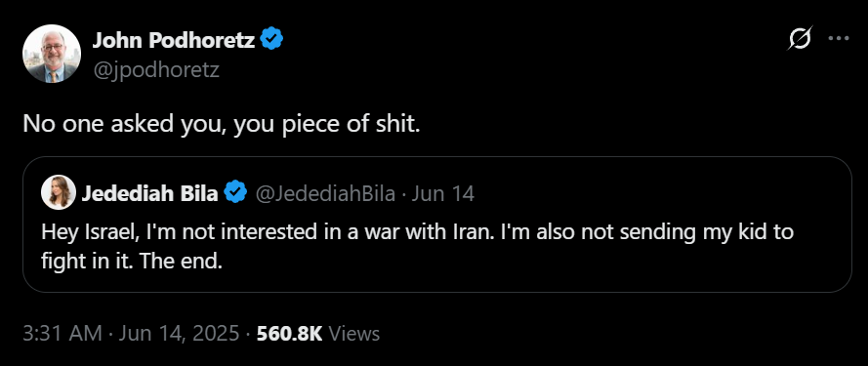Click the Views label
This screenshot has height=366, width=868.
354,334
